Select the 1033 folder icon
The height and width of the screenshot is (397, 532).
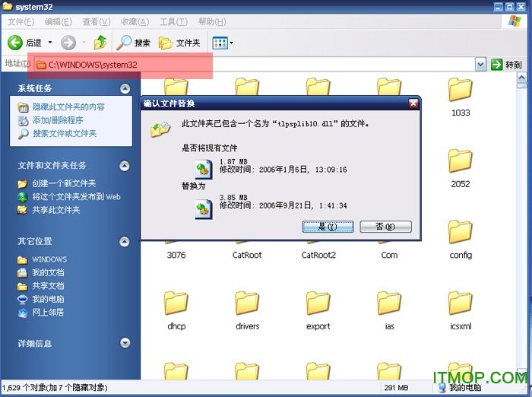coord(460,90)
